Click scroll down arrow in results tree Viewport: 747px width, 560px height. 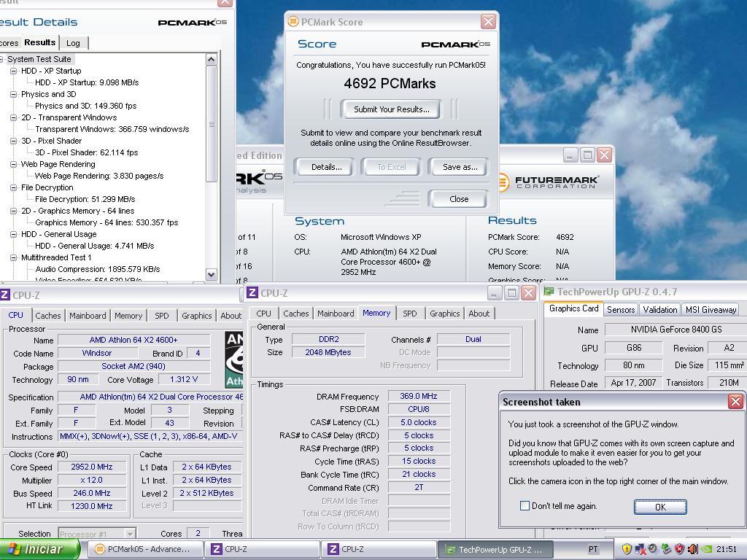point(212,274)
